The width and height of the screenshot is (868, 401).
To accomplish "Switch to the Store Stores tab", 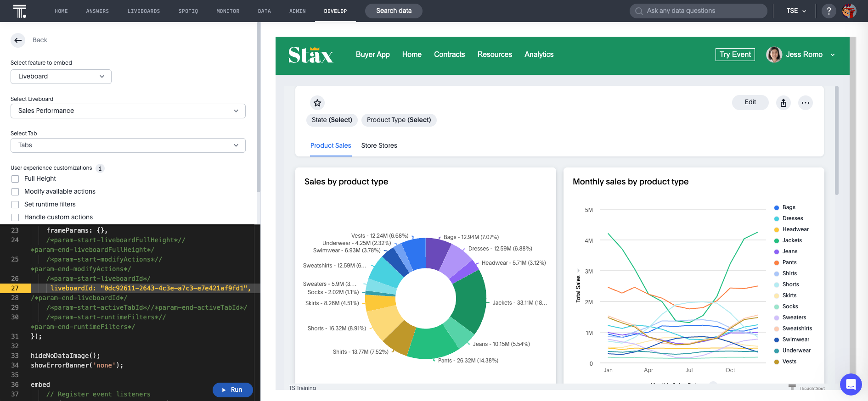I will (379, 145).
